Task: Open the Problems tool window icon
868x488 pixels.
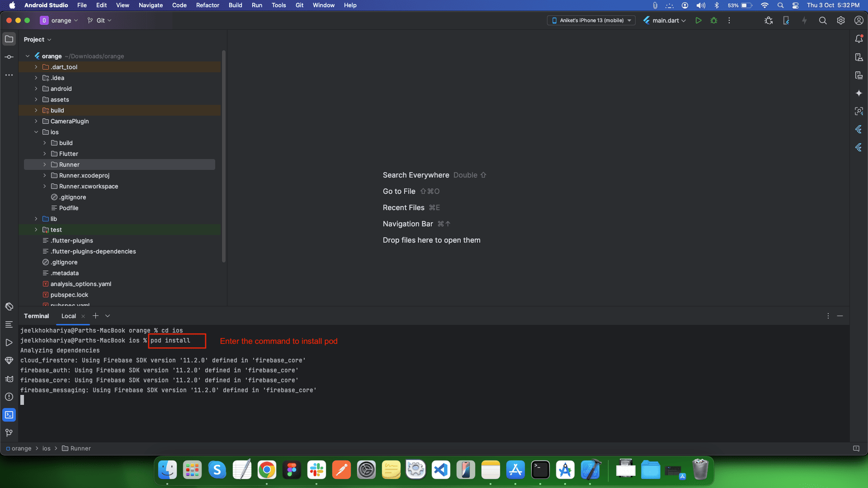Action: (9, 397)
